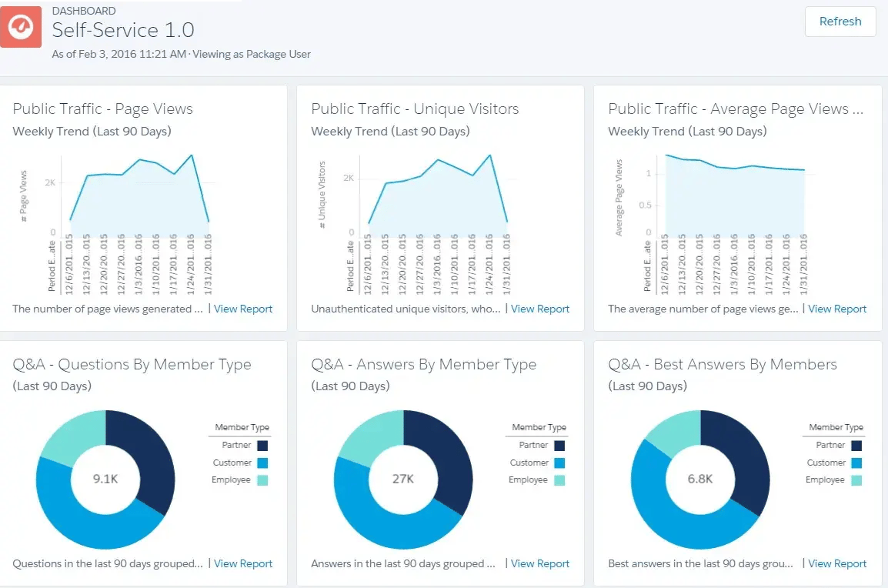
Task: Open View Report for Best Answers By Members
Action: point(837,563)
